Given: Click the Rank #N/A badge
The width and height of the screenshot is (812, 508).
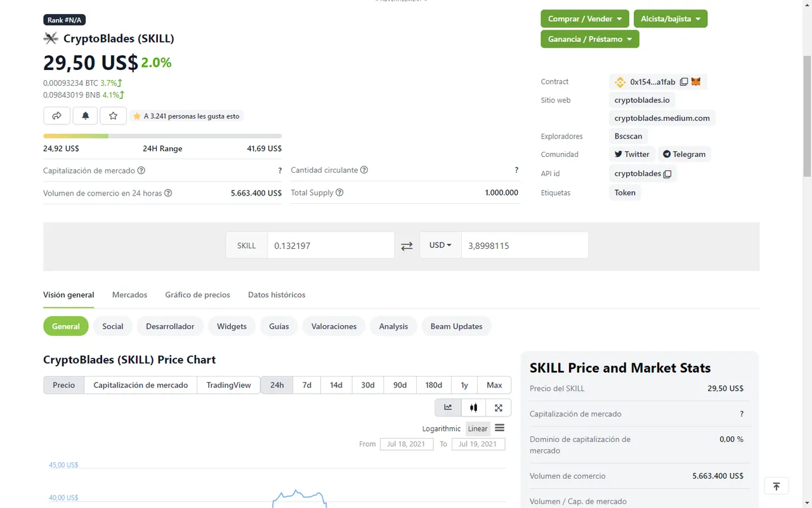Looking at the screenshot, I should [x=65, y=20].
